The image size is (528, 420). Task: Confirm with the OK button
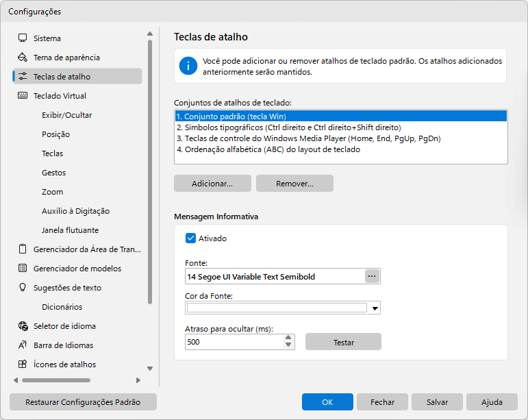[327, 402]
